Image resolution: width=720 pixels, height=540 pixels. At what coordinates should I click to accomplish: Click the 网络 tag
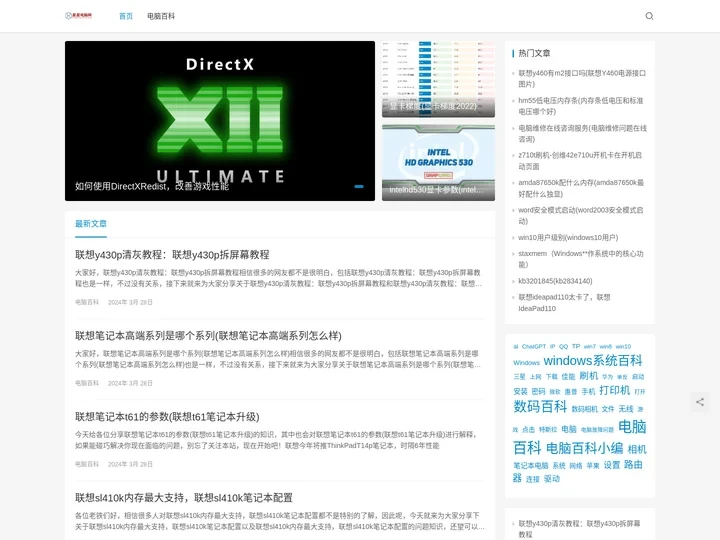coord(576,466)
